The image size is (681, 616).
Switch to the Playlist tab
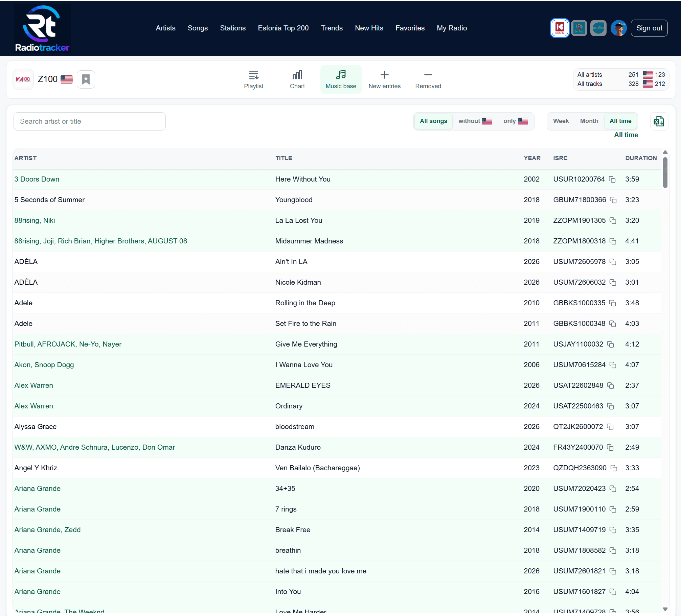tap(254, 79)
